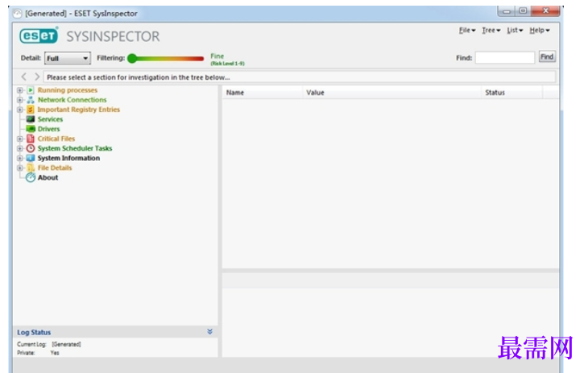The width and height of the screenshot is (588, 373).
Task: Select Services in tree
Action: (x=50, y=119)
